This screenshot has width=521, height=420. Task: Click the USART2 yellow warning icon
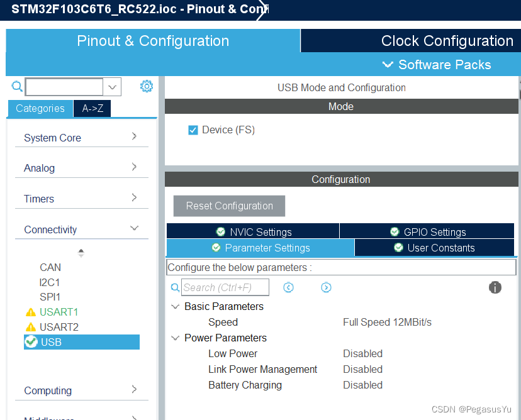31,327
